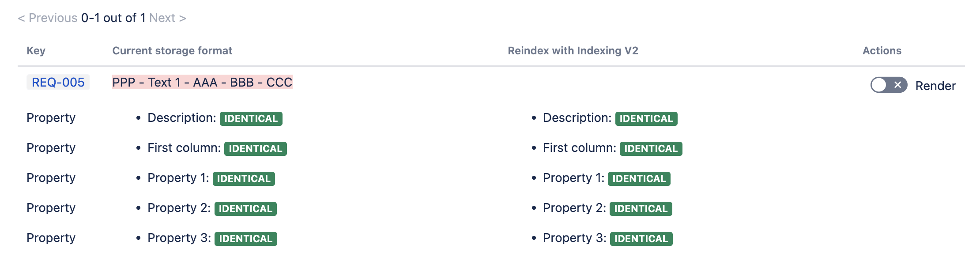This screenshot has width=980, height=265.
Task: Click Property 3 IDENTICAL badge in current storage
Action: pyautogui.click(x=245, y=238)
